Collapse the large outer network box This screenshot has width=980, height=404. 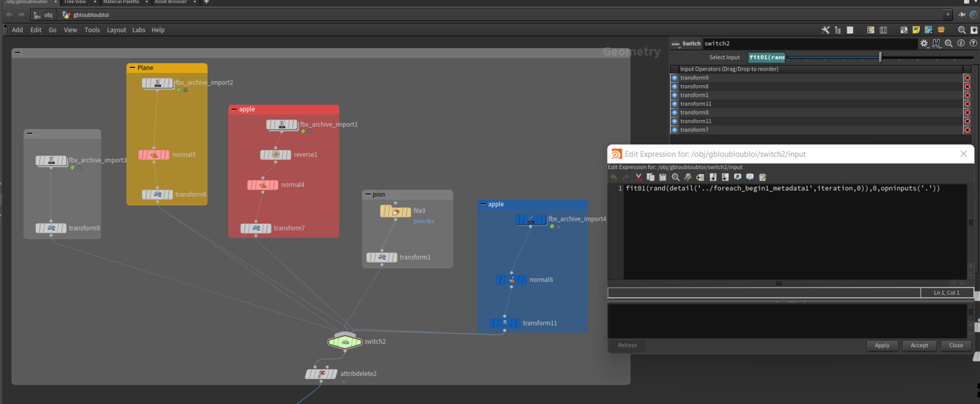coord(17,53)
